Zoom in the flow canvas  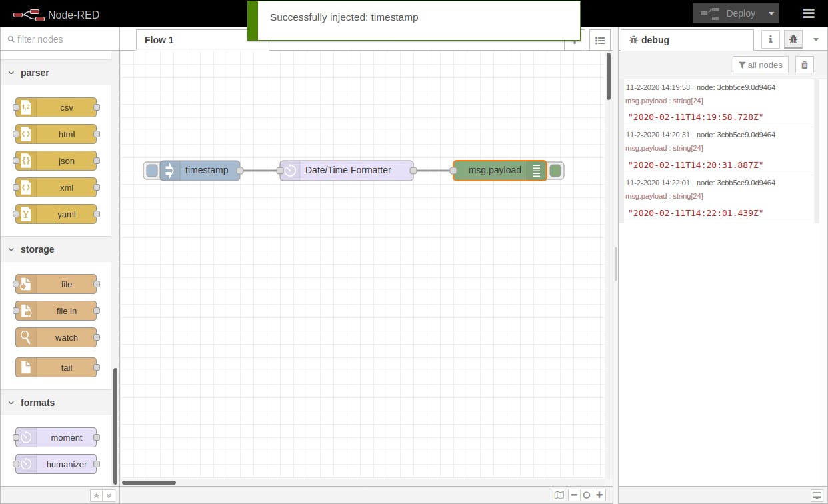(x=599, y=495)
